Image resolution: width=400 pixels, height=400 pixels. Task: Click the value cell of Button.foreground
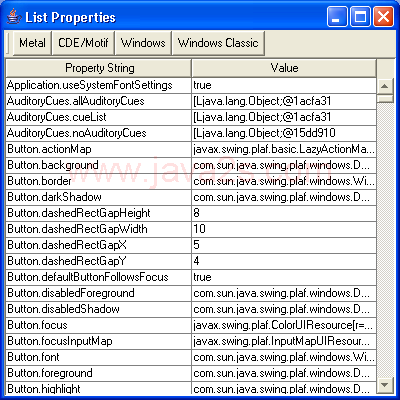point(284,373)
